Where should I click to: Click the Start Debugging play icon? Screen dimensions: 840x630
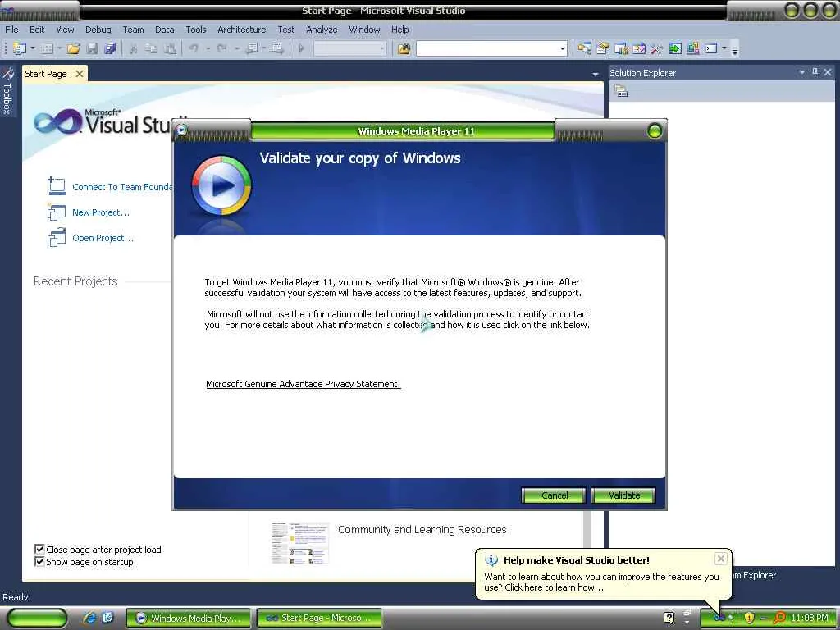[x=301, y=48]
